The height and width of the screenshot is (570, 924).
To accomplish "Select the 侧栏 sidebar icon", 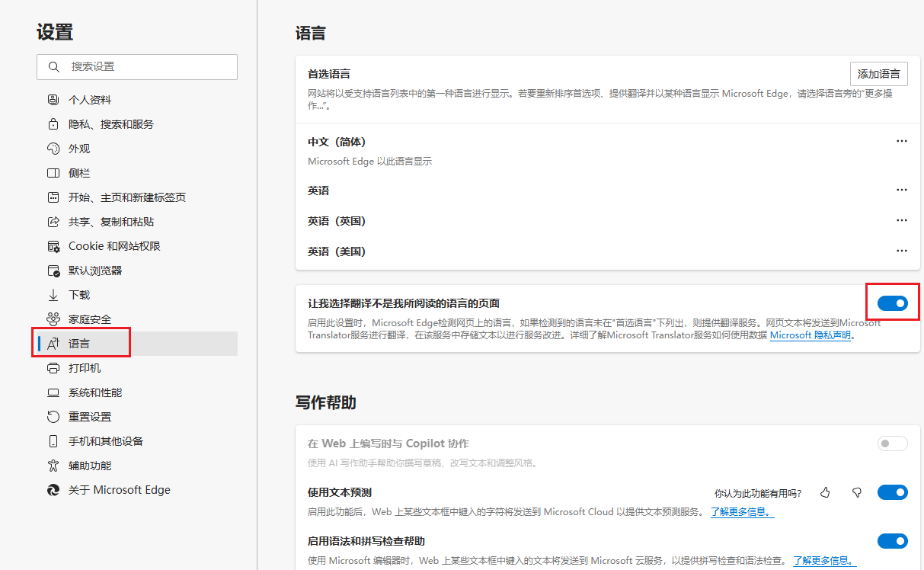I will pos(53,172).
